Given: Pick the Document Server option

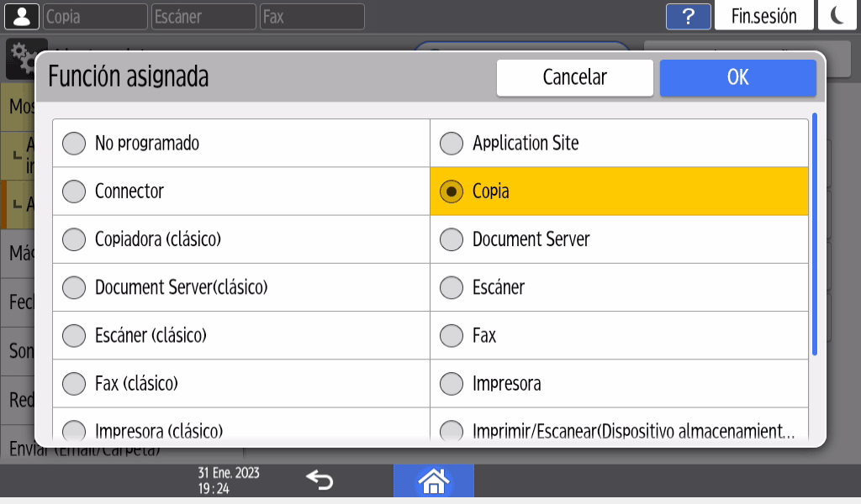Looking at the screenshot, I should click(x=452, y=239).
